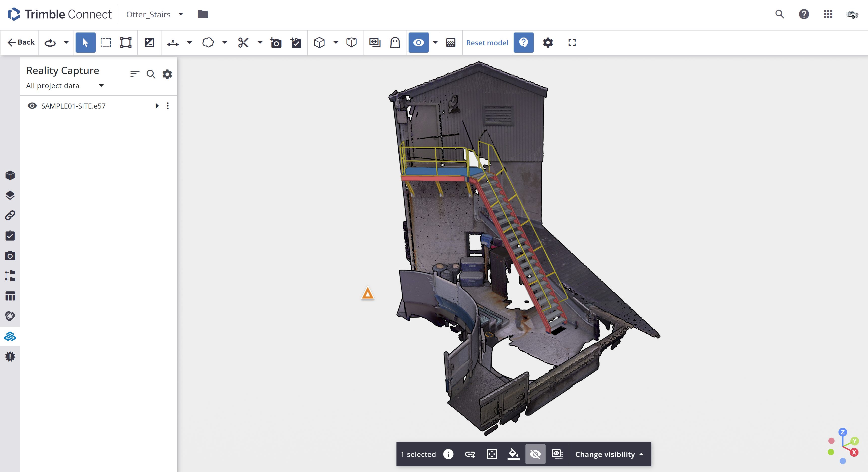The width and height of the screenshot is (868, 472).
Task: Select the rectangle selection tool
Action: (106, 43)
